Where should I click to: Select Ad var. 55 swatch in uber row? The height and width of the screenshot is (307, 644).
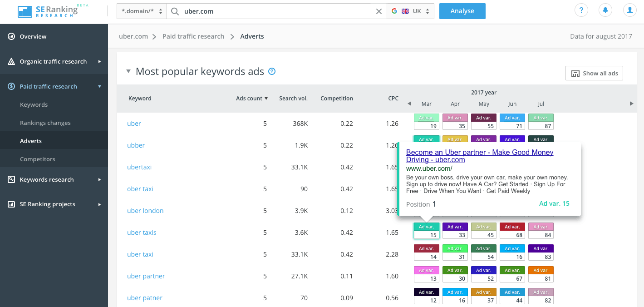[x=484, y=122]
